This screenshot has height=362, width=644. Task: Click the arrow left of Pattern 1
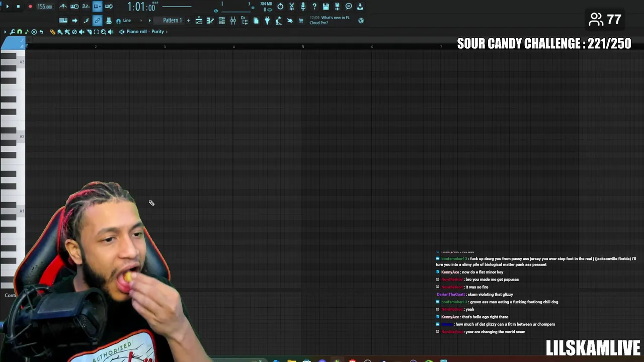[149, 21]
